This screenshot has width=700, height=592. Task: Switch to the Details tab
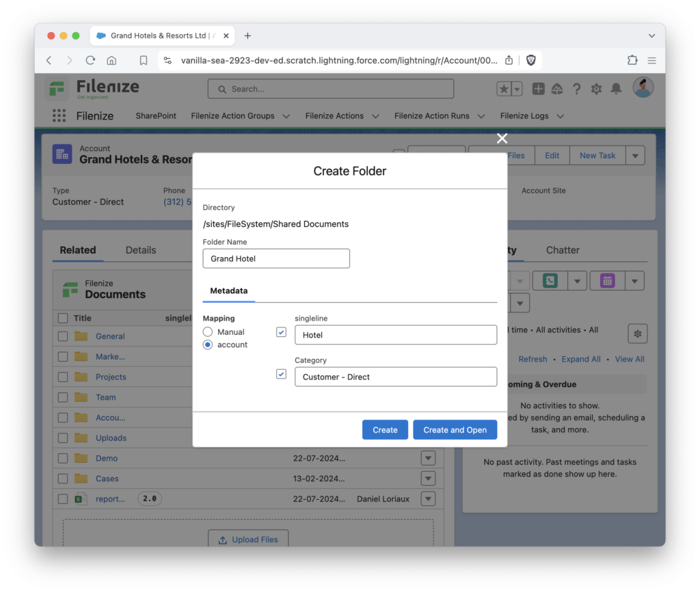(141, 250)
